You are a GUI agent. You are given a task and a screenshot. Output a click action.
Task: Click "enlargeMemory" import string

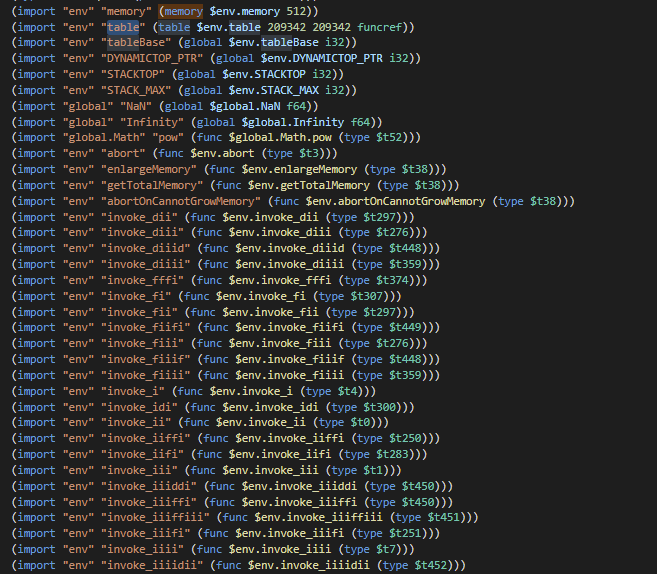(149, 170)
